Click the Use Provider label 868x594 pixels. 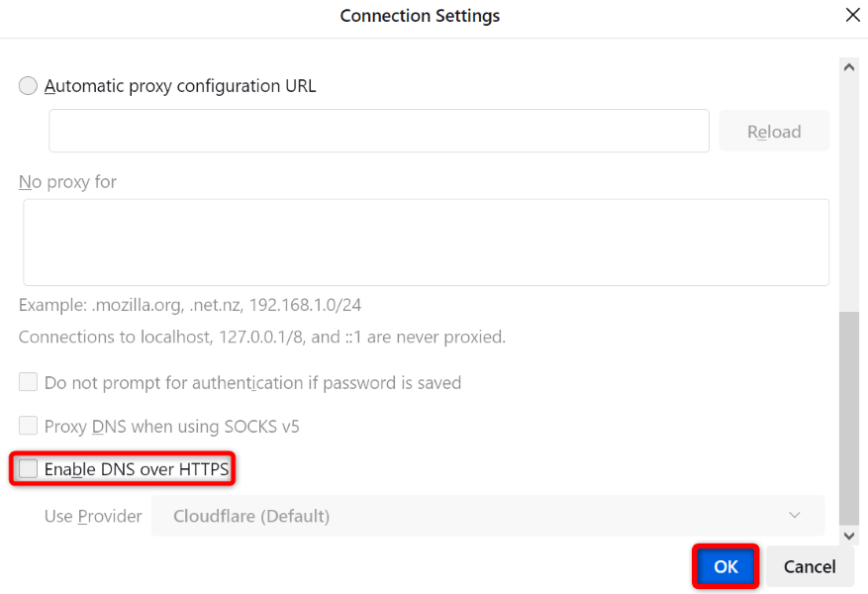coord(93,516)
